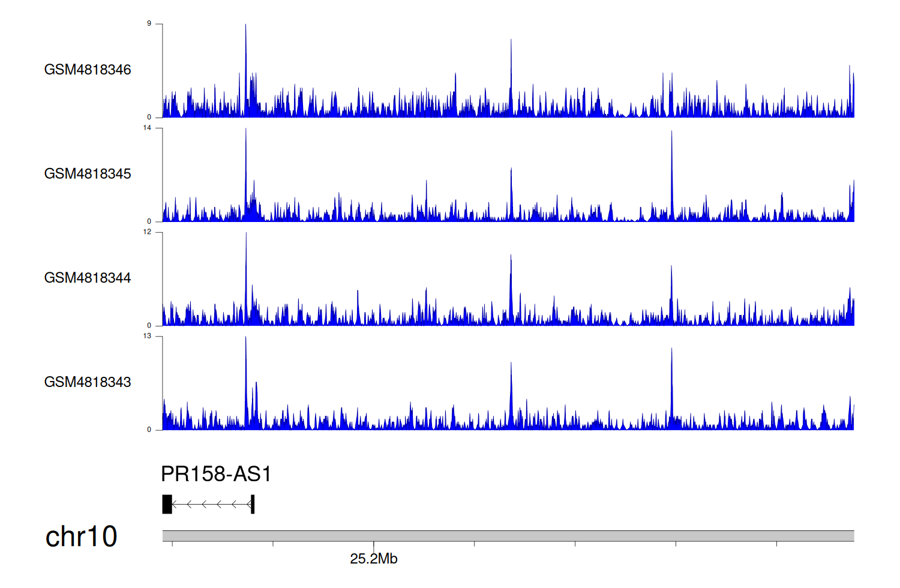Image resolution: width=900 pixels, height=588 pixels.
Task: Click the chr10 chromosome label
Action: pyautogui.click(x=81, y=536)
